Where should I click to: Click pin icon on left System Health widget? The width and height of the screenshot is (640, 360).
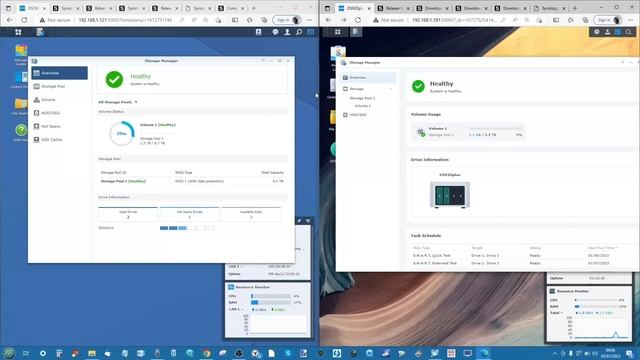pos(300,221)
